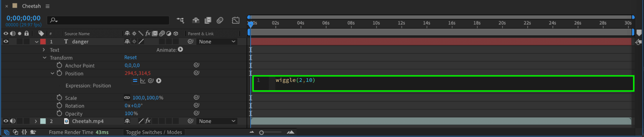Click the Scale property pick whip
Viewport: 644px width, 137px height.
(x=196, y=97)
